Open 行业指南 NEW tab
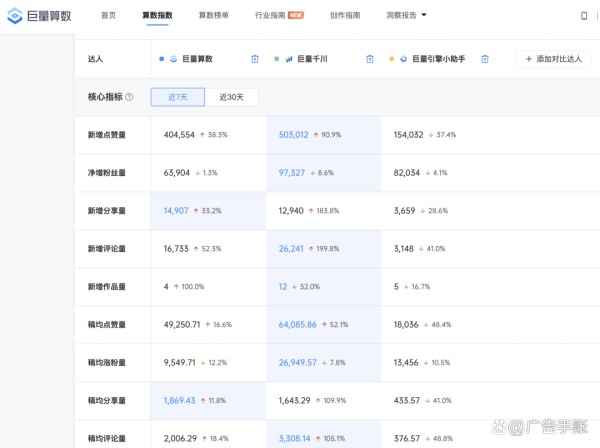This screenshot has height=448, width=600. pyautogui.click(x=279, y=15)
